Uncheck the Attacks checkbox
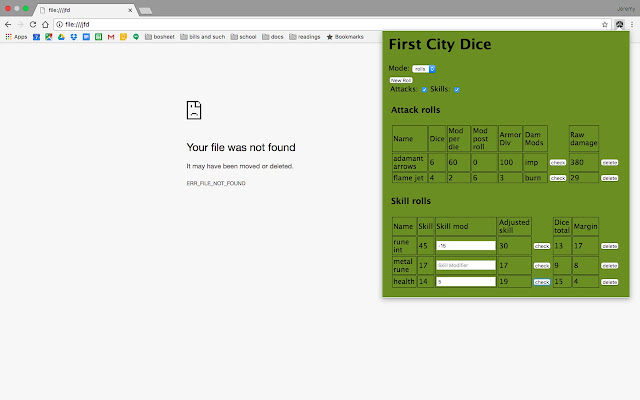Screen dimensions: 640x400 pos(424,90)
